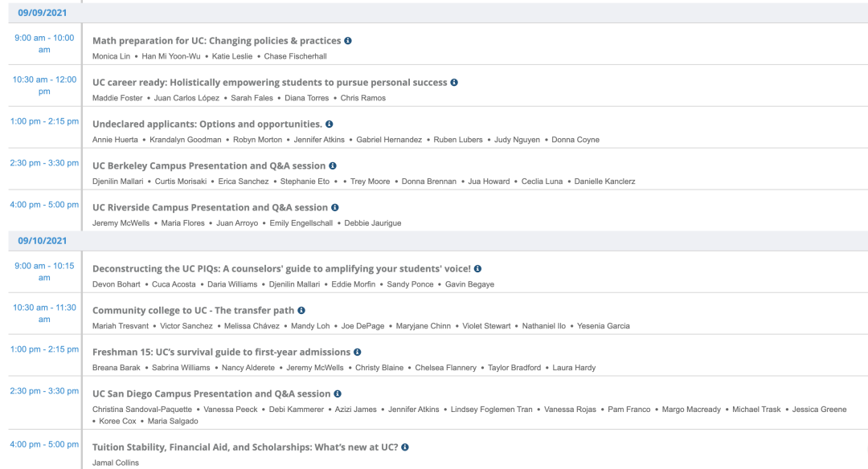Open Tuition Stability, Financial Aid session title
Viewport: 868px width, 469px height.
click(x=245, y=447)
